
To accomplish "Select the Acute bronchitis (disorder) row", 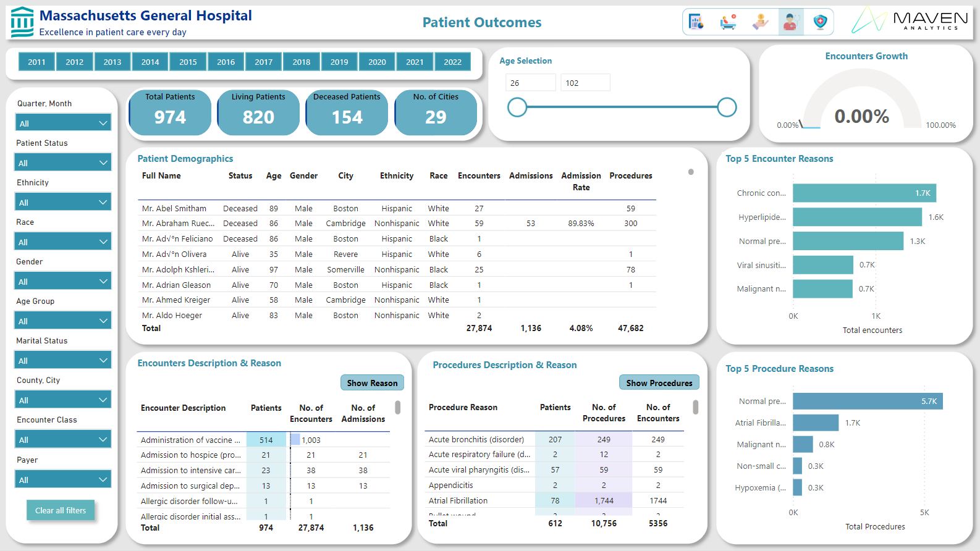I will click(554, 439).
